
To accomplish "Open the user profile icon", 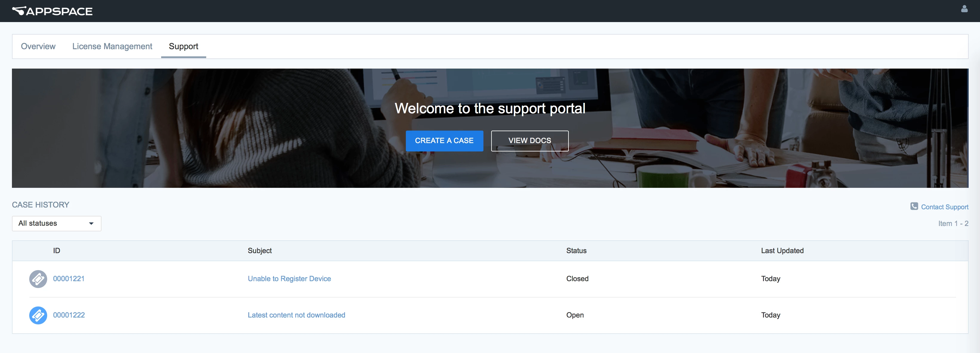I will click(x=964, y=9).
